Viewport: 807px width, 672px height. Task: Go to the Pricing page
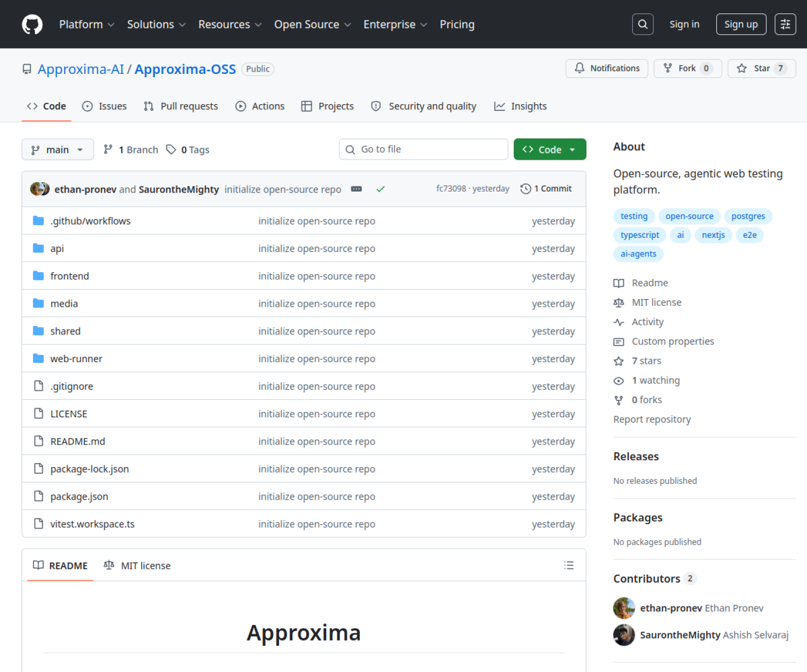457,25
